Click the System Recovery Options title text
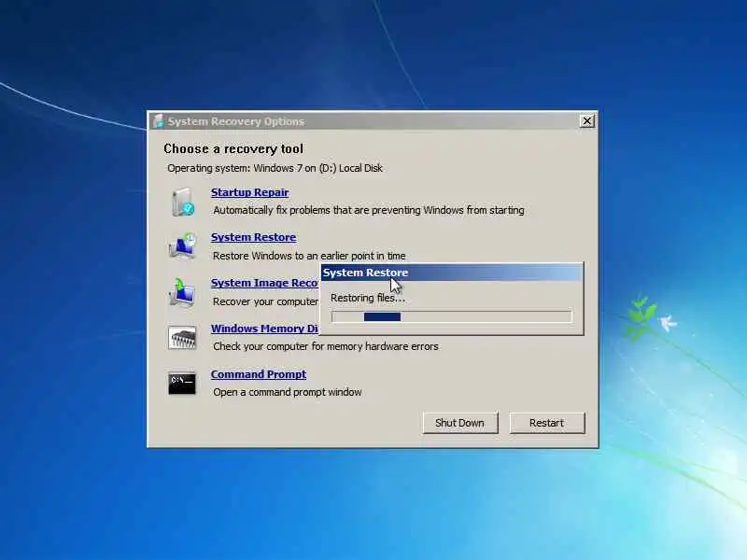The height and width of the screenshot is (560, 747). click(236, 121)
